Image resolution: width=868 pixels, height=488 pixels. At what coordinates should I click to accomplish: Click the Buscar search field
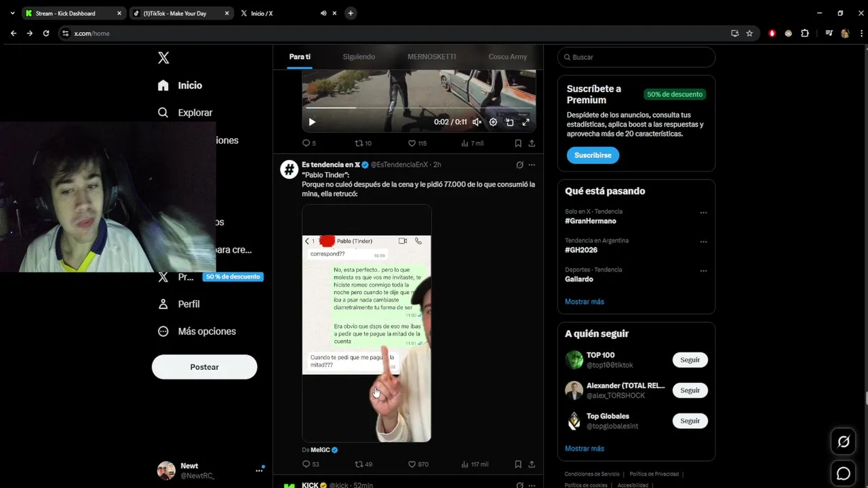click(x=636, y=57)
